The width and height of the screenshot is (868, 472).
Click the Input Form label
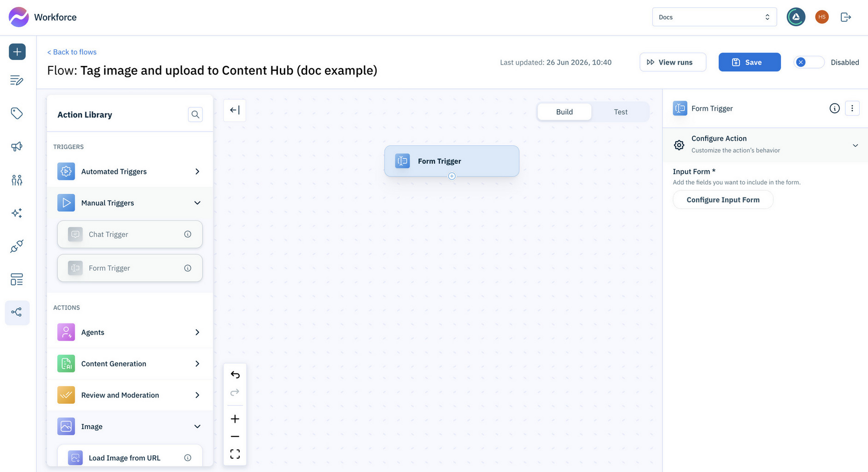point(694,172)
